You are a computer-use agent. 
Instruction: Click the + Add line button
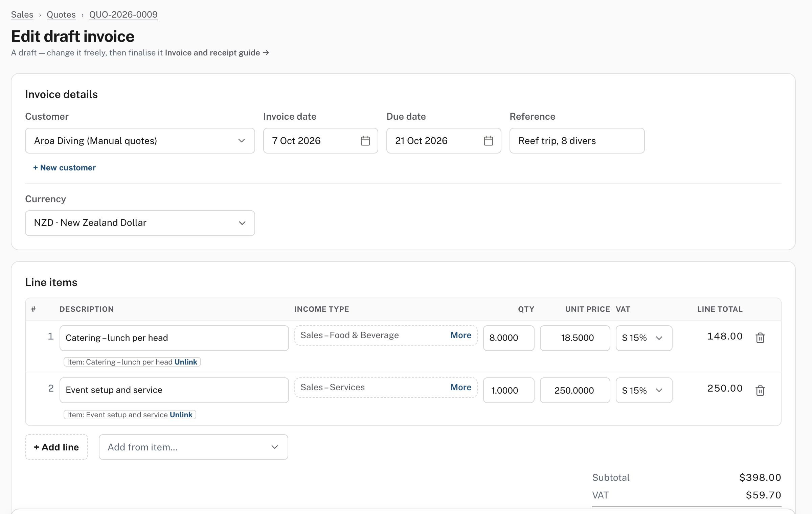[x=57, y=447]
